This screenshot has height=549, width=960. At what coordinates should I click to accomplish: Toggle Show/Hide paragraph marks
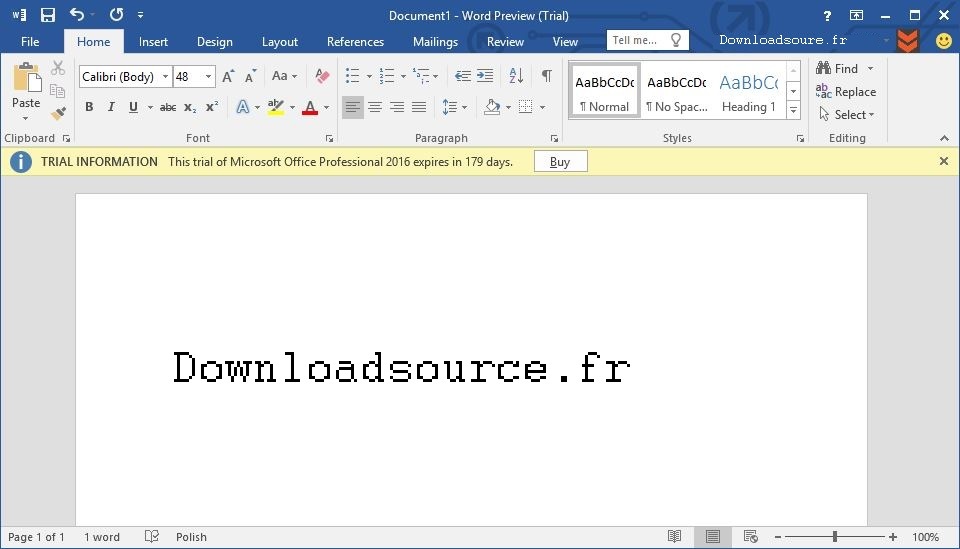pos(547,76)
